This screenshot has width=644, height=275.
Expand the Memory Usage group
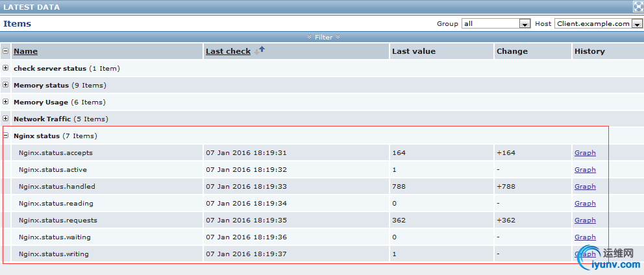(5, 102)
